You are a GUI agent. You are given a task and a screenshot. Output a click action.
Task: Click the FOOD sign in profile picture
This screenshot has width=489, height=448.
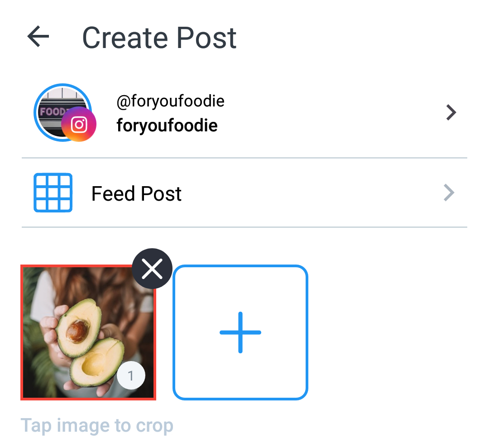(53, 111)
